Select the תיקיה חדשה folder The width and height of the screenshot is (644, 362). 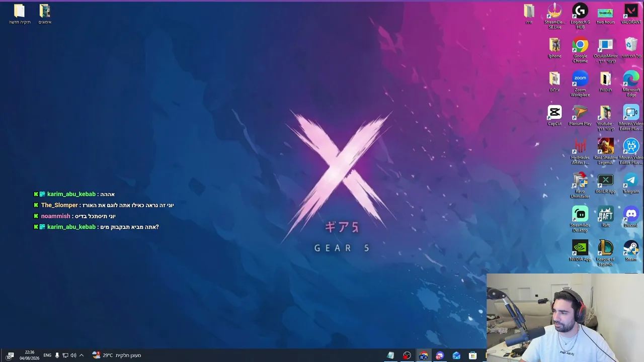[x=19, y=14]
